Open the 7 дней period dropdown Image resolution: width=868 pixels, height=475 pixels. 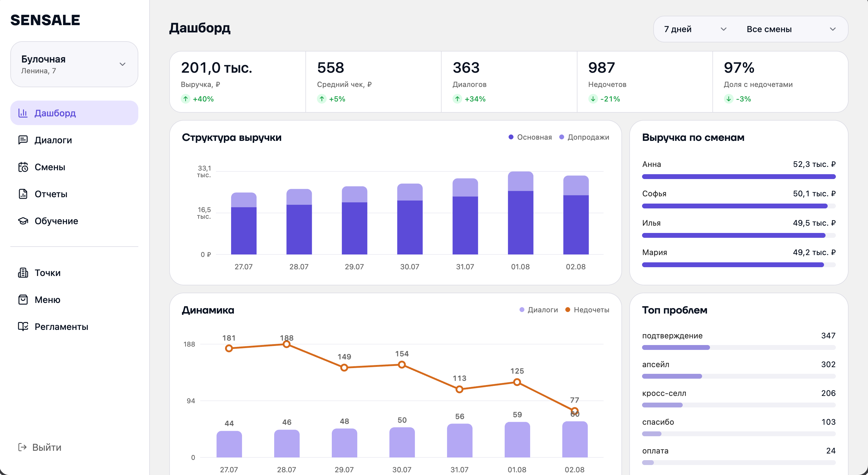(695, 29)
